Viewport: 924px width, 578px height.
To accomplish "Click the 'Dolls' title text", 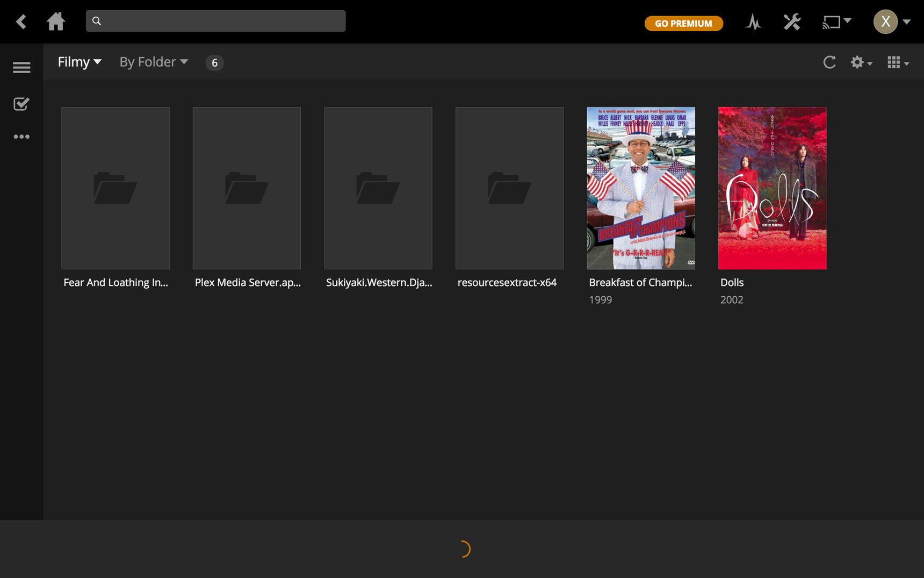I will tap(732, 283).
